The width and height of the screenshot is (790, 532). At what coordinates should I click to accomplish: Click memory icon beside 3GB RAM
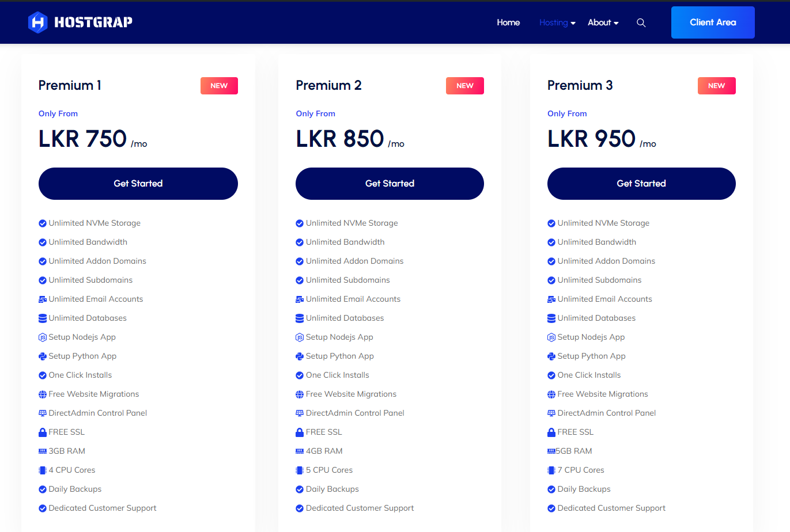coord(43,451)
